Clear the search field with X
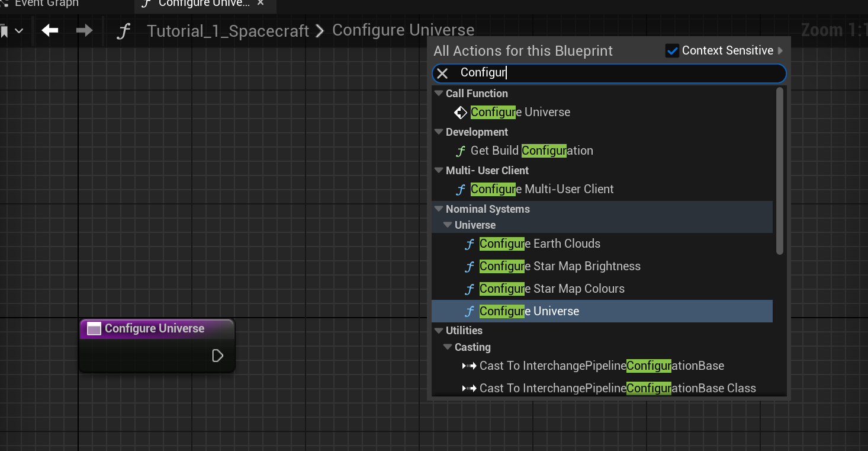 442,73
